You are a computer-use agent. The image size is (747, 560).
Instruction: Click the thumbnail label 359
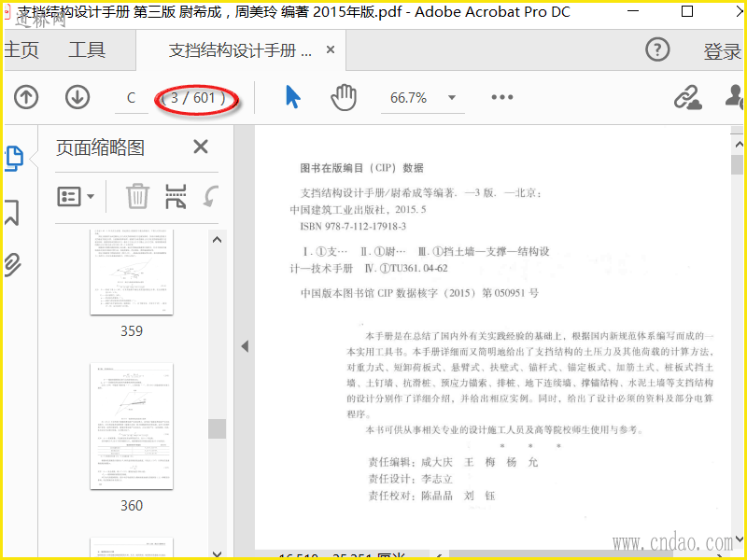[132, 331]
